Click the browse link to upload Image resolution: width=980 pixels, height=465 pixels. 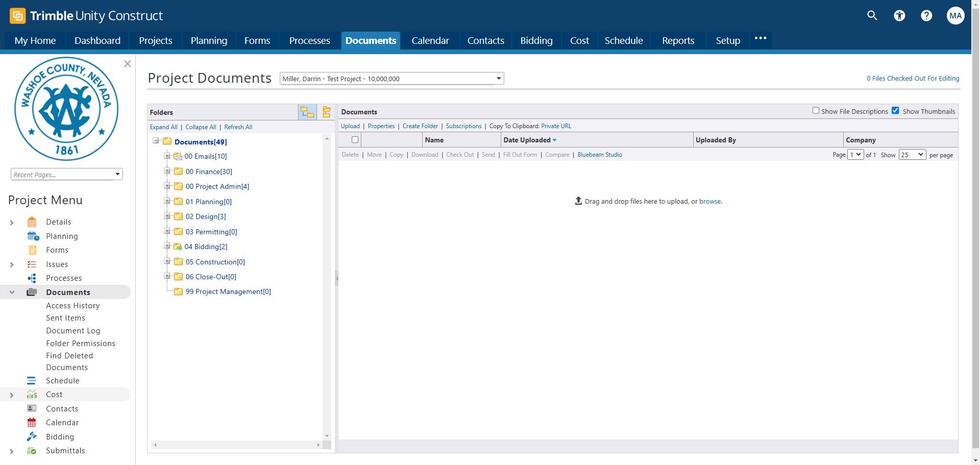(x=710, y=202)
